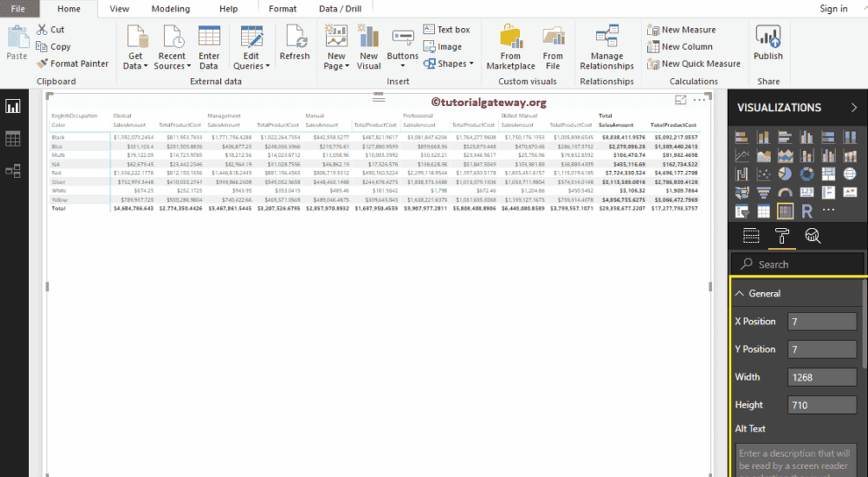868x477 pixels.
Task: Open the Edit Queries dropdown
Action: click(x=252, y=47)
